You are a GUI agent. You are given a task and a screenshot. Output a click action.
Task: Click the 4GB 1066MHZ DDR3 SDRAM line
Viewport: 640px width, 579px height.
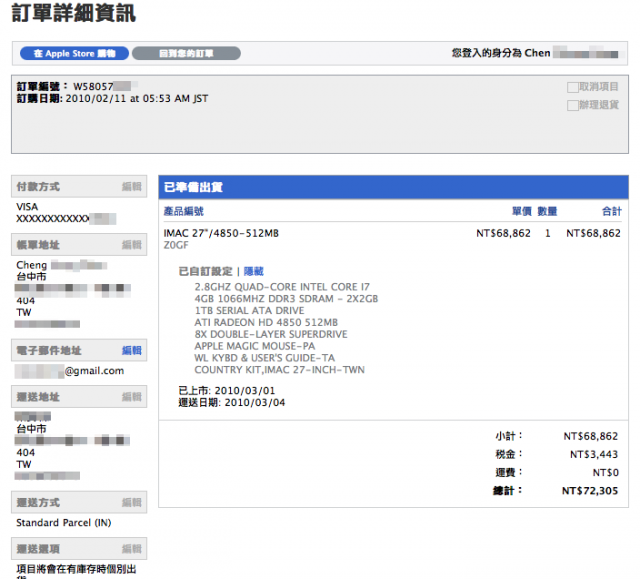coord(286,299)
